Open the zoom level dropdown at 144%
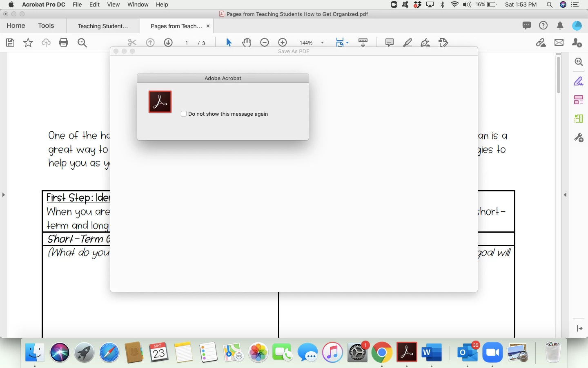Screen dimensions: 588x368 point(323,43)
